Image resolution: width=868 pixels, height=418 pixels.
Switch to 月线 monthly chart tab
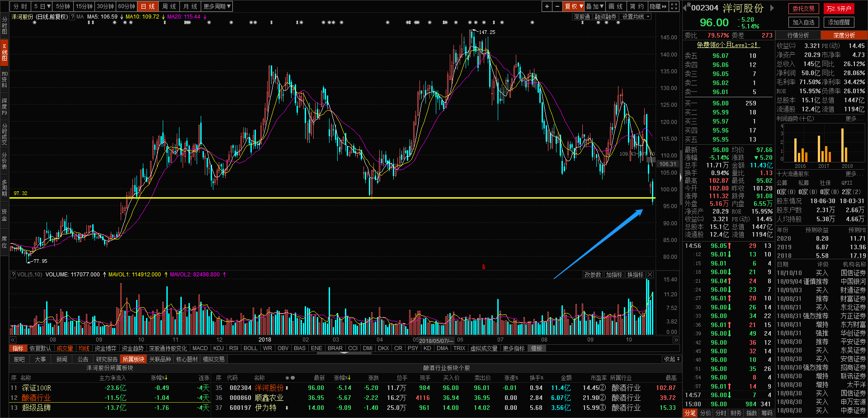190,6
